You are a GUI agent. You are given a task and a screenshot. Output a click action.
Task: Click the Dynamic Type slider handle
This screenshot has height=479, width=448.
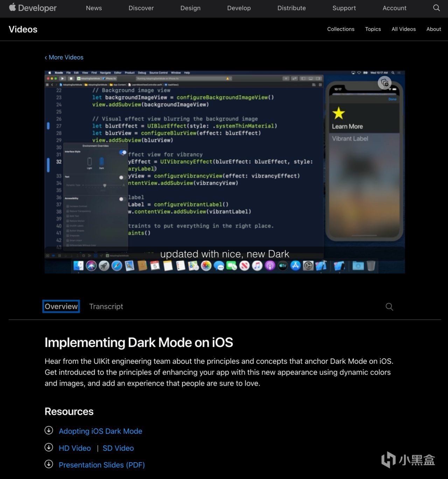[105, 185]
